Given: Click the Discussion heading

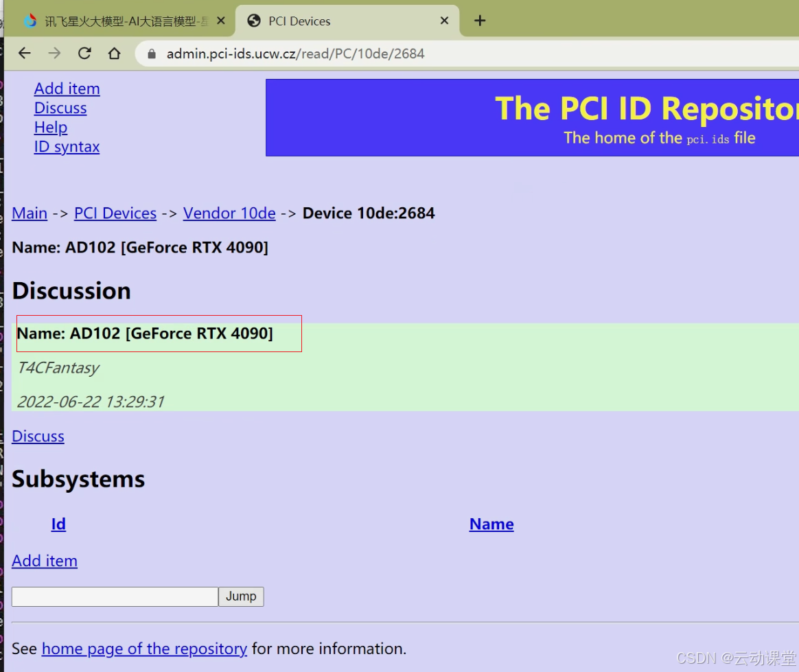Looking at the screenshot, I should (71, 291).
